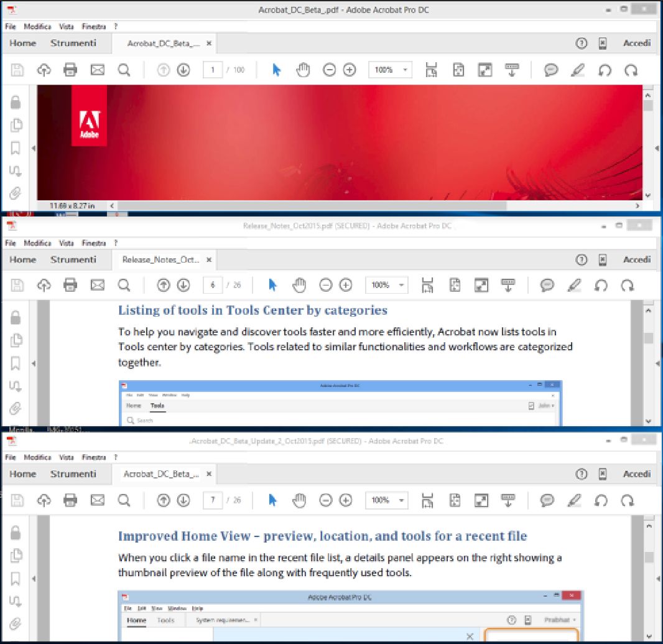663x644 pixels.
Task: Click page number field in top window
Action: pos(213,70)
